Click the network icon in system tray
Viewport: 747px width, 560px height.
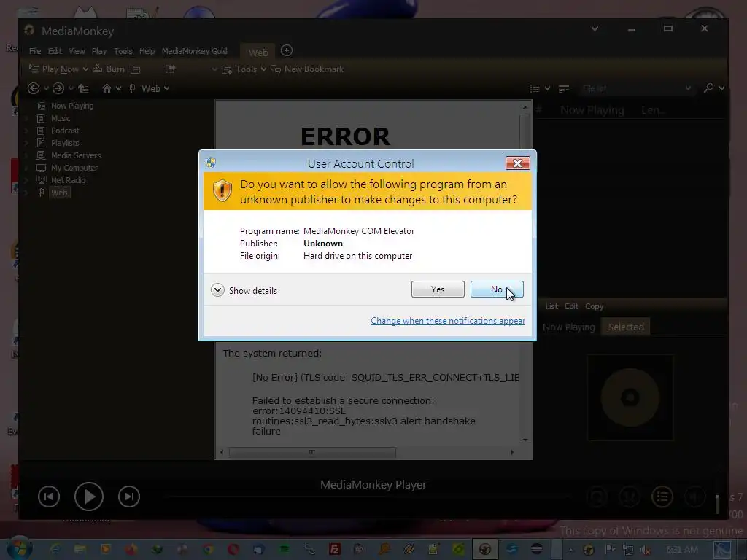(628, 550)
